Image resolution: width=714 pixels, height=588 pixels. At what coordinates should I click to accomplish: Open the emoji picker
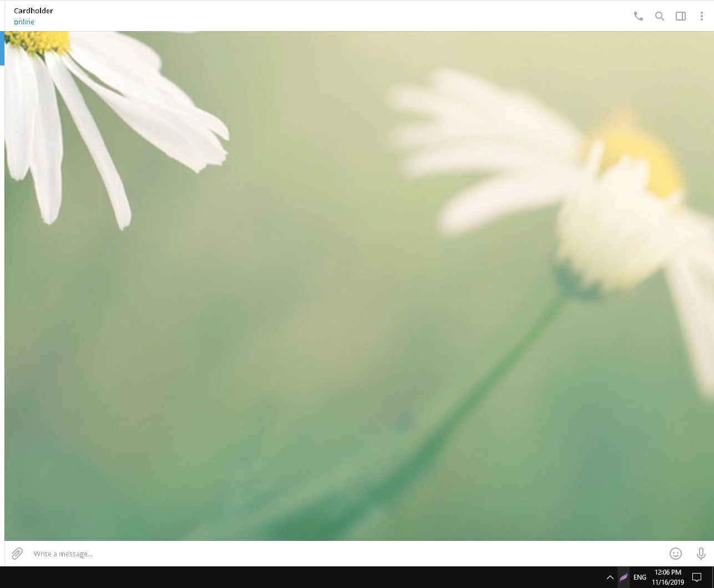[x=675, y=554]
